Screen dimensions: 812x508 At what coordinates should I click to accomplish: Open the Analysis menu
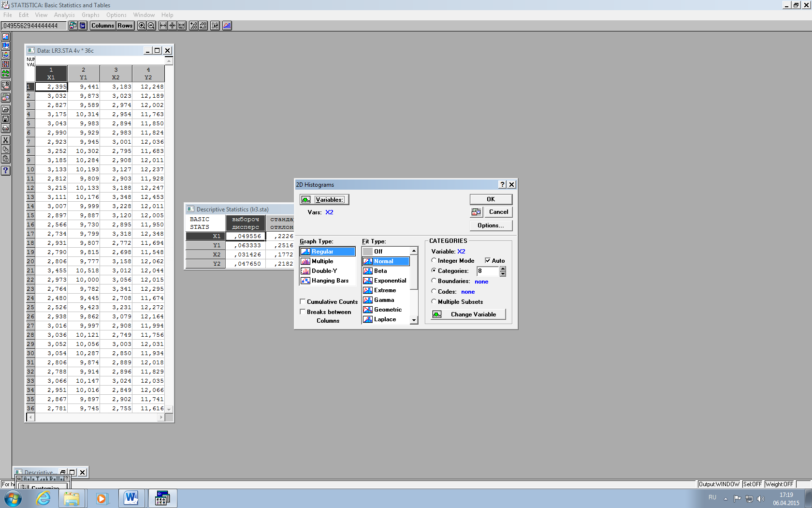[64, 15]
